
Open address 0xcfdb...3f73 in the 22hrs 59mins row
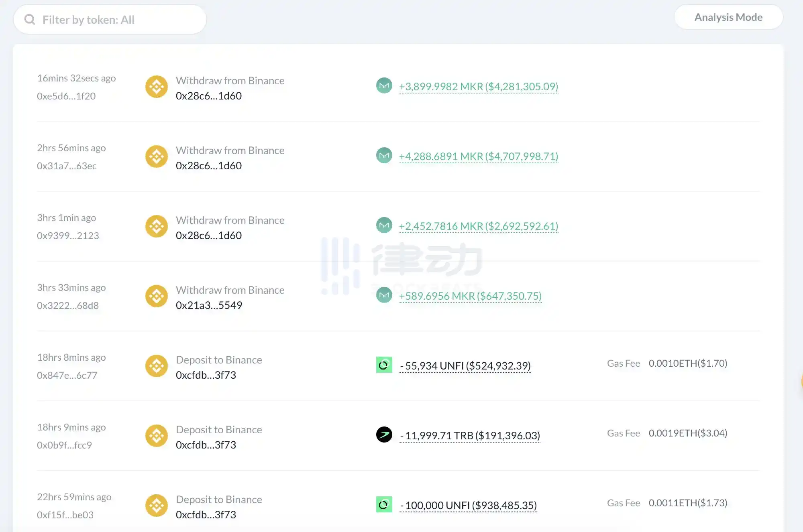pyautogui.click(x=206, y=515)
